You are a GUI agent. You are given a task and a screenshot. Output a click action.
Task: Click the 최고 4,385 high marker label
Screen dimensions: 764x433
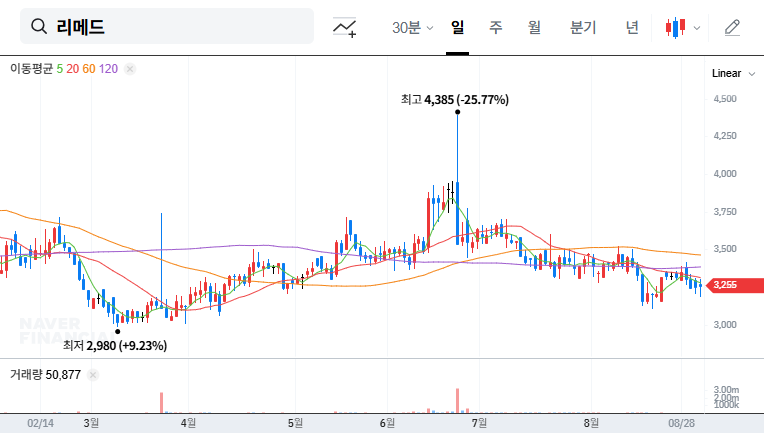pyautogui.click(x=455, y=100)
